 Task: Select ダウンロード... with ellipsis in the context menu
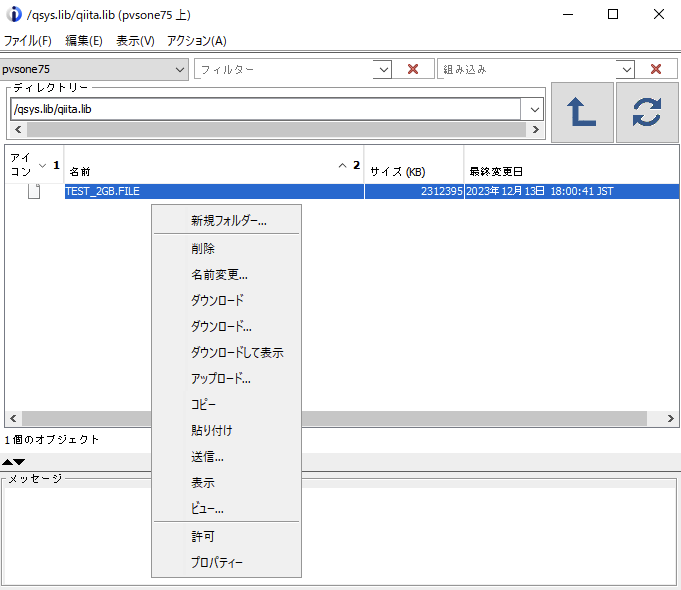click(x=226, y=326)
